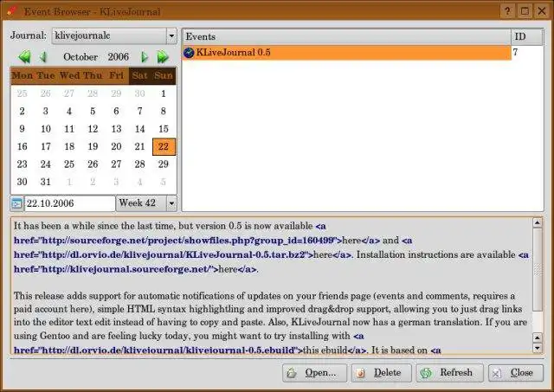Click the KLiveJournal app icon in title bar
Screen dimensions: 554x392
click(11, 10)
